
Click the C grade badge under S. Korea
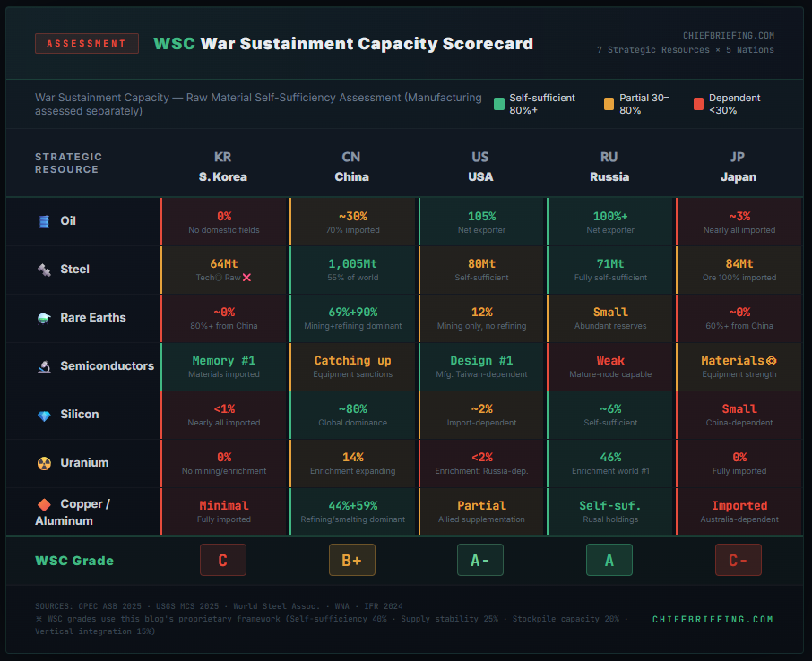(222, 559)
